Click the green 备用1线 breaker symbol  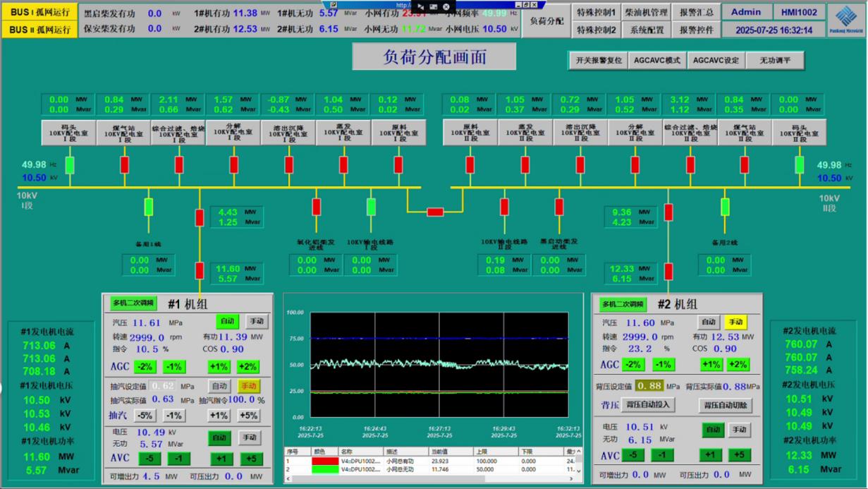pos(149,207)
